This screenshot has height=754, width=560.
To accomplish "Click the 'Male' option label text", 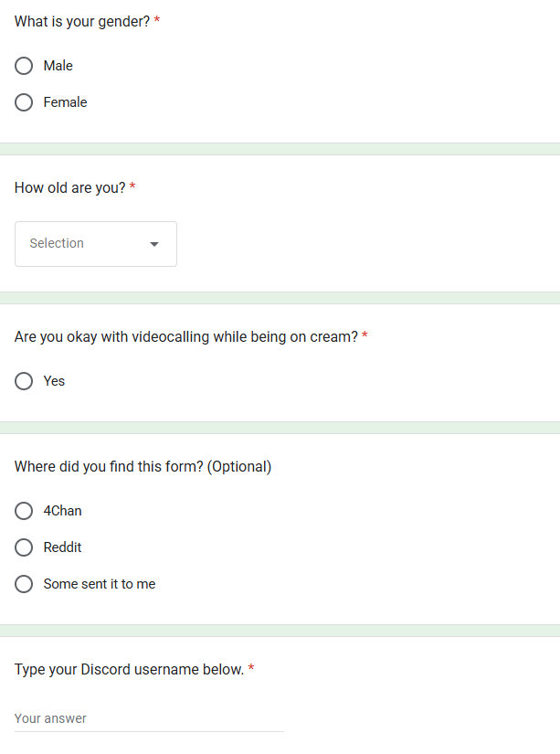I will [x=58, y=66].
